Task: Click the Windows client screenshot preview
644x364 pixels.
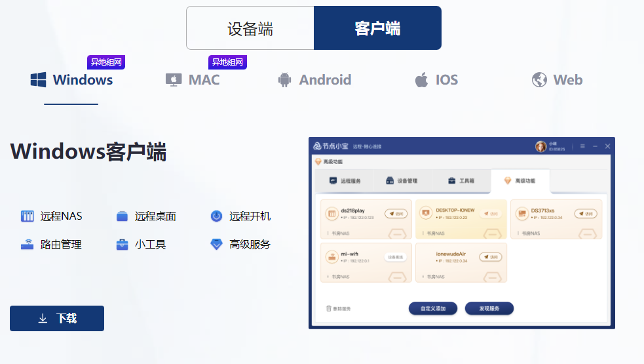Action: [x=461, y=233]
